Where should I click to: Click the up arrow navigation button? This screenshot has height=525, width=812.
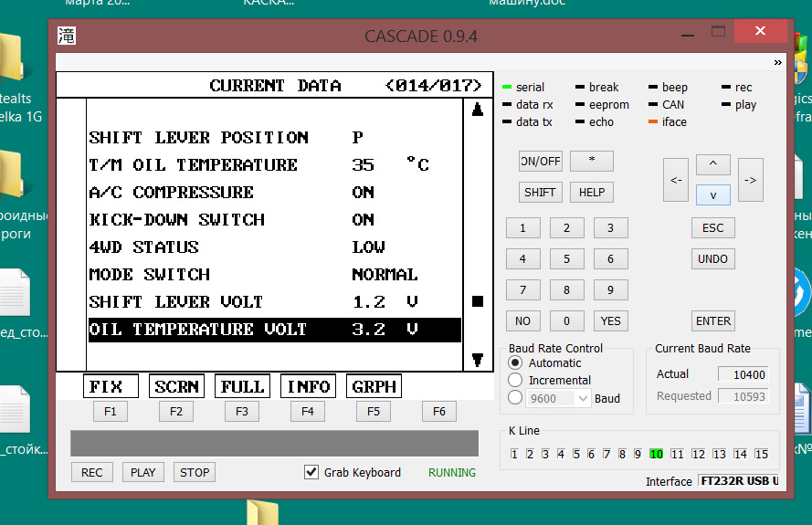[x=713, y=164]
